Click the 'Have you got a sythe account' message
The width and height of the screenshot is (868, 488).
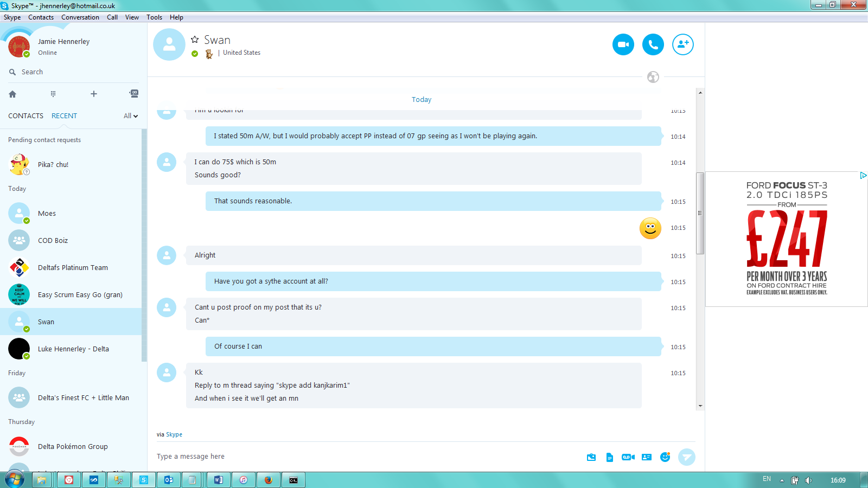433,281
